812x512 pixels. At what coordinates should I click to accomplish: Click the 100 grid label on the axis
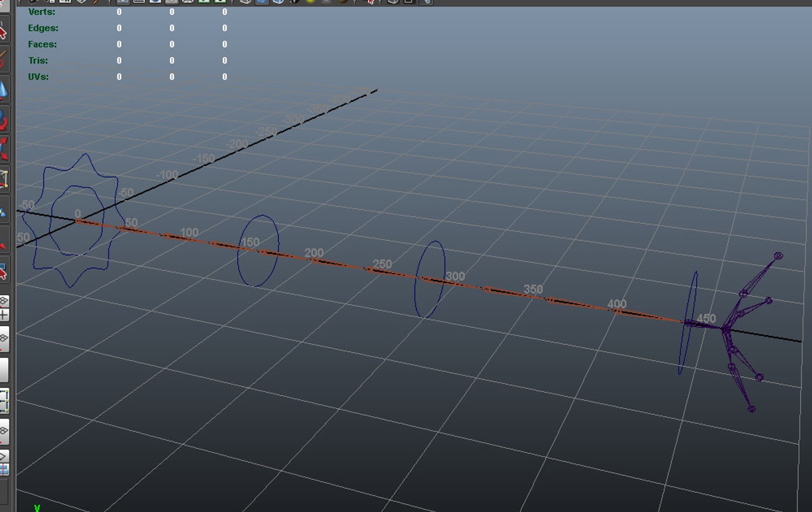click(x=189, y=232)
